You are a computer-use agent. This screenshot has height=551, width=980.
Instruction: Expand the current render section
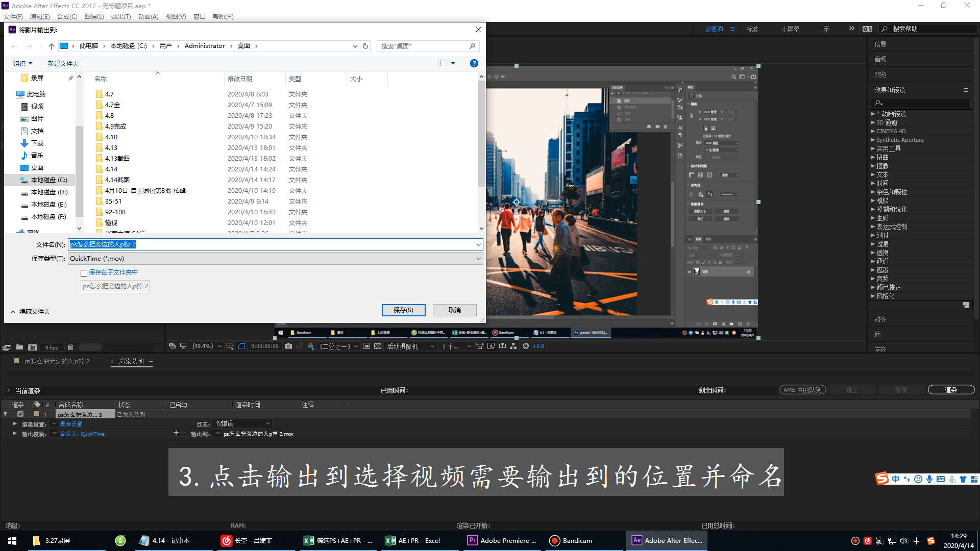point(8,390)
